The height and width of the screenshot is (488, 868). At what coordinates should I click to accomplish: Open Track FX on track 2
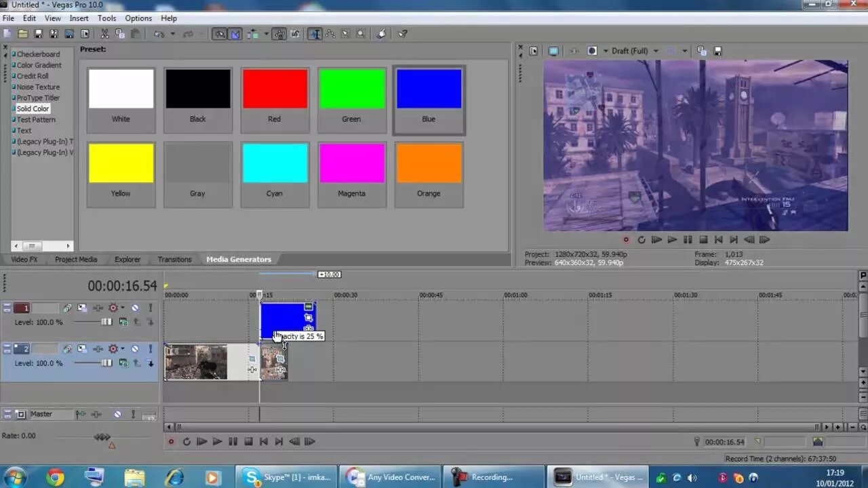98,349
